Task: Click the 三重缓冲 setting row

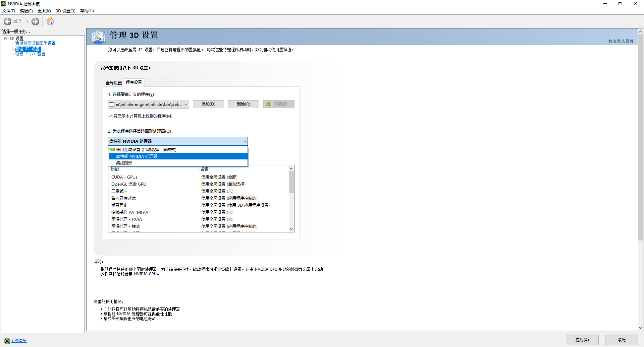Action: pyautogui.click(x=199, y=191)
